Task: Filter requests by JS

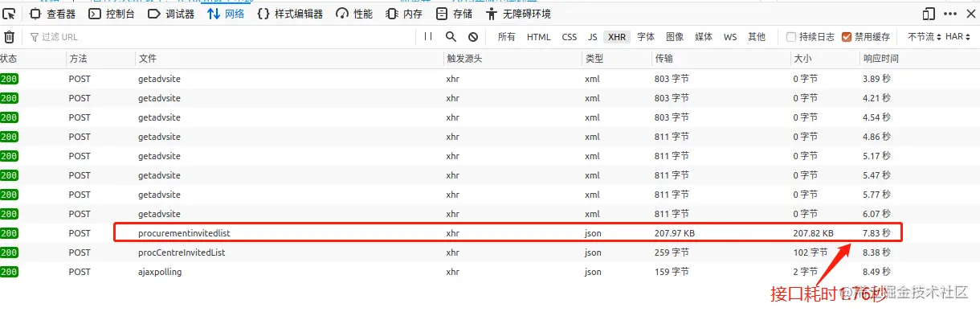Action: coord(593,37)
